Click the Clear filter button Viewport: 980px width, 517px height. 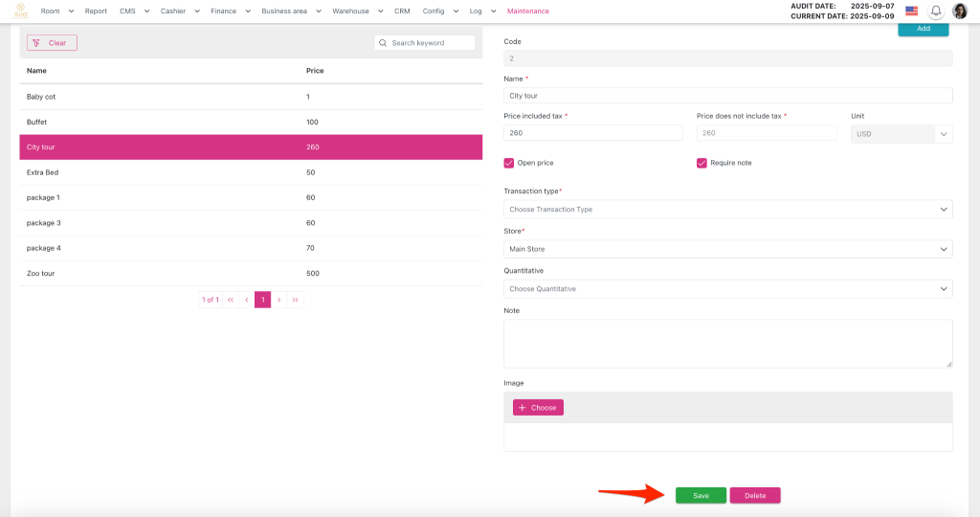[x=52, y=43]
